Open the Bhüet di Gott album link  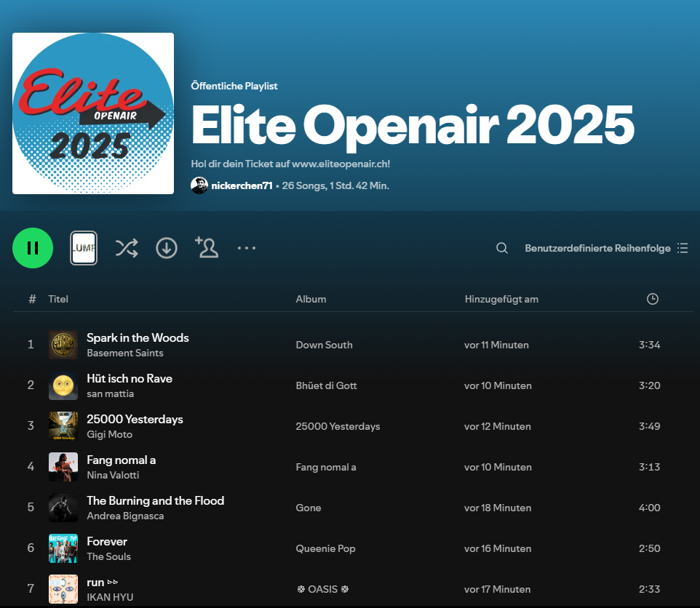pos(326,385)
